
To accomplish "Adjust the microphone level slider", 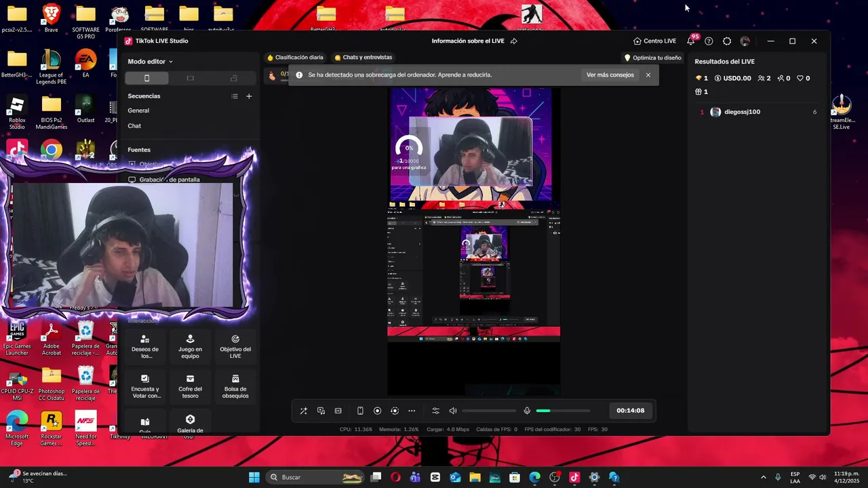I will (x=563, y=411).
